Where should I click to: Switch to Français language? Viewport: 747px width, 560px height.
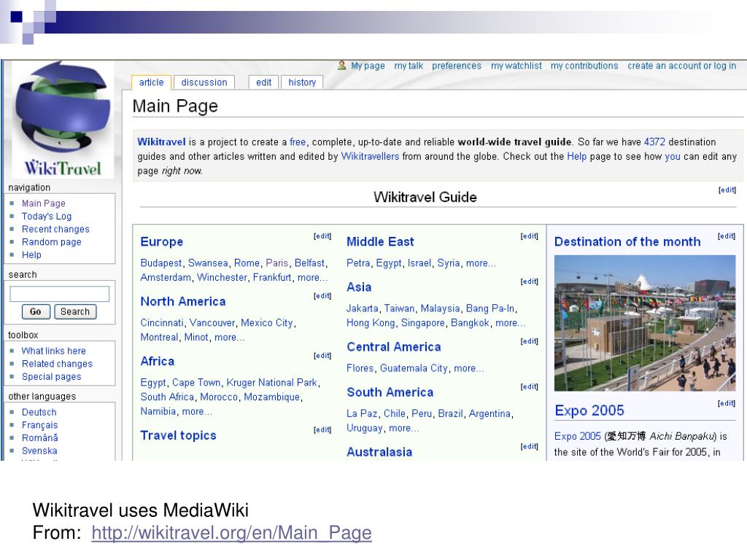click(39, 425)
